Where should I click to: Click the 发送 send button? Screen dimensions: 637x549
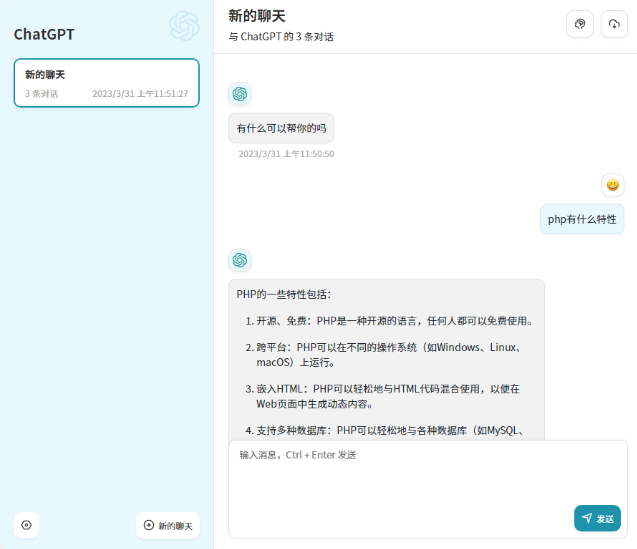click(x=597, y=518)
